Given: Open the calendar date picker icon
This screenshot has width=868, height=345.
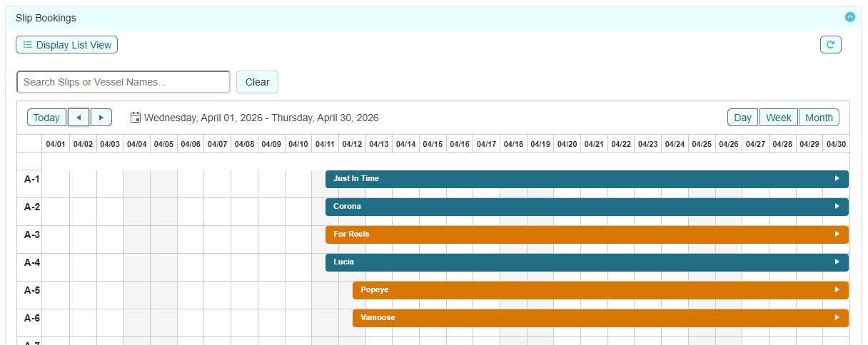Looking at the screenshot, I should (136, 118).
